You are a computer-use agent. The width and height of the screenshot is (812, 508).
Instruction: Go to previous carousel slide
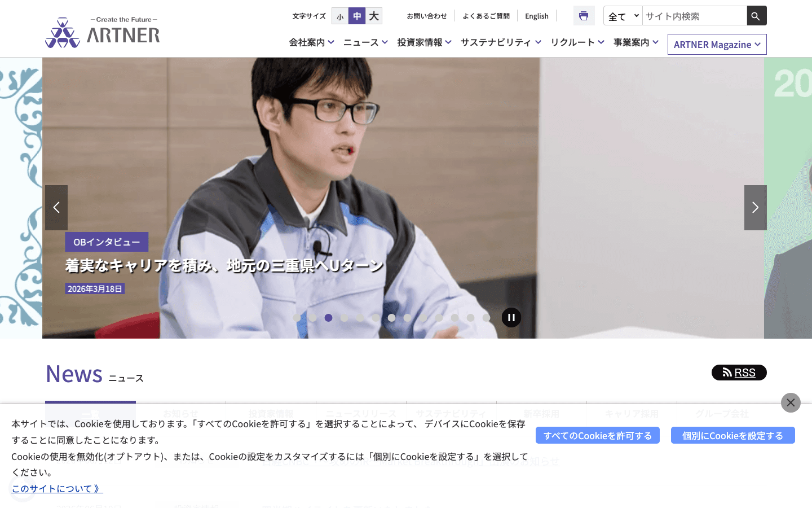click(56, 208)
